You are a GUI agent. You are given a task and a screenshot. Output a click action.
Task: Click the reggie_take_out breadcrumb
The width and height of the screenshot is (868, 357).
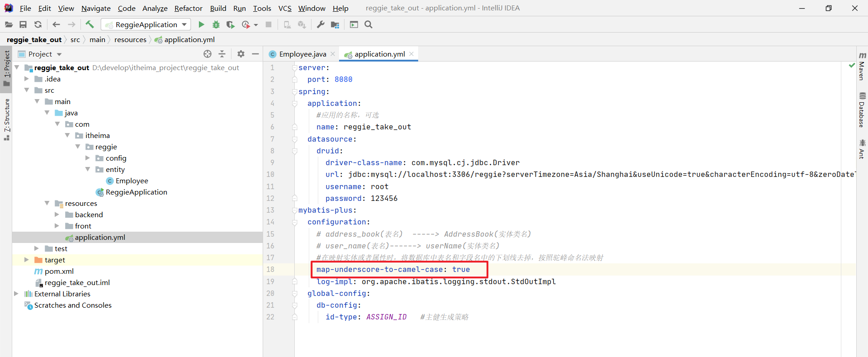pos(34,40)
